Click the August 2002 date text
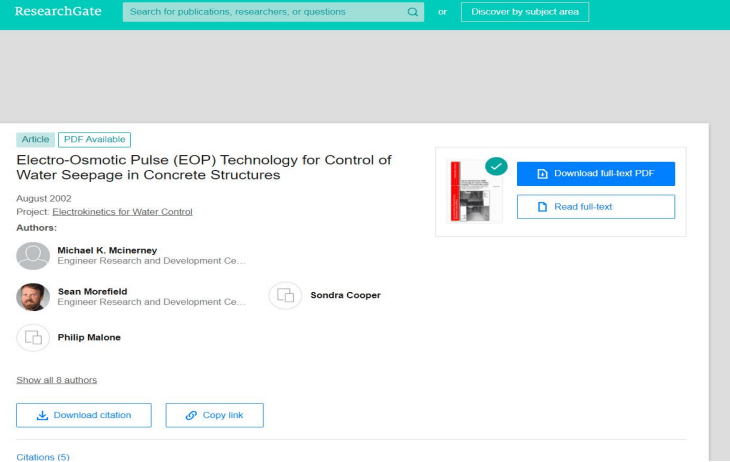730x462 pixels. 44,198
